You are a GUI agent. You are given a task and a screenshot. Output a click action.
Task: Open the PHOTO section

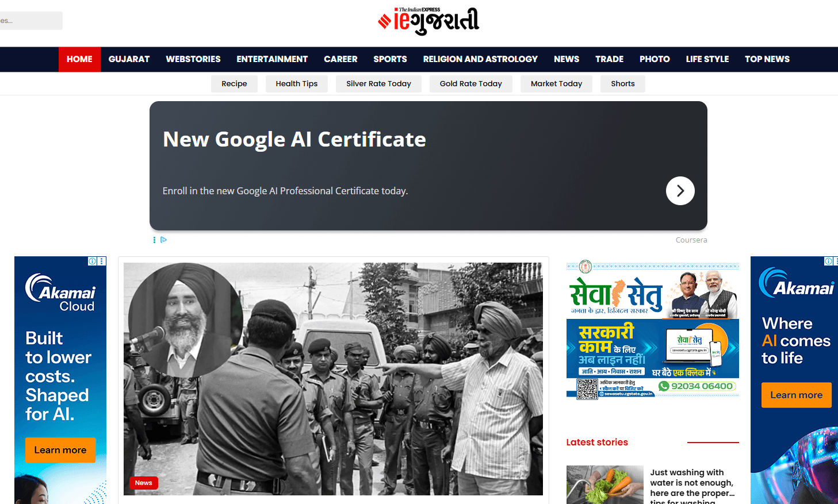point(655,59)
